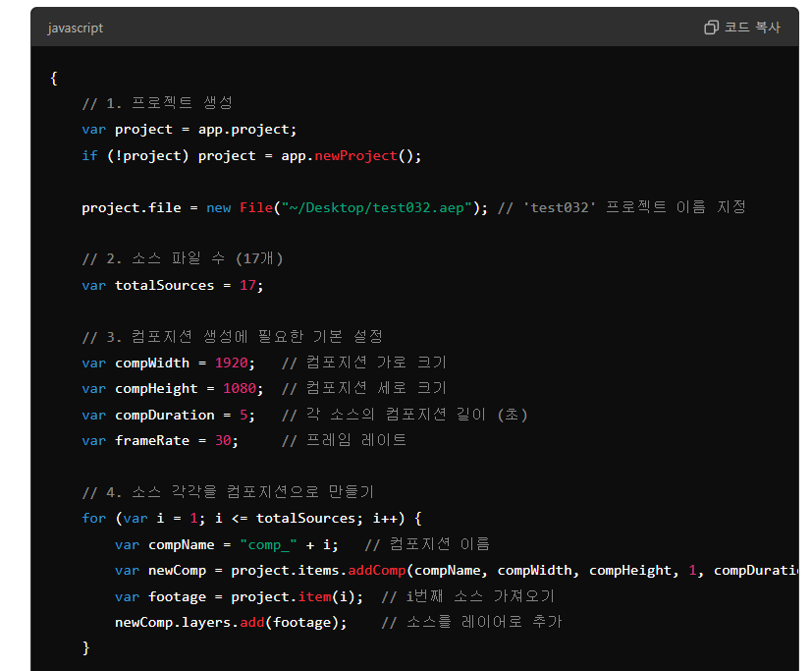Click the value 17 in totalSources line
Viewport: 812px width, 671px height.
pyautogui.click(x=247, y=286)
